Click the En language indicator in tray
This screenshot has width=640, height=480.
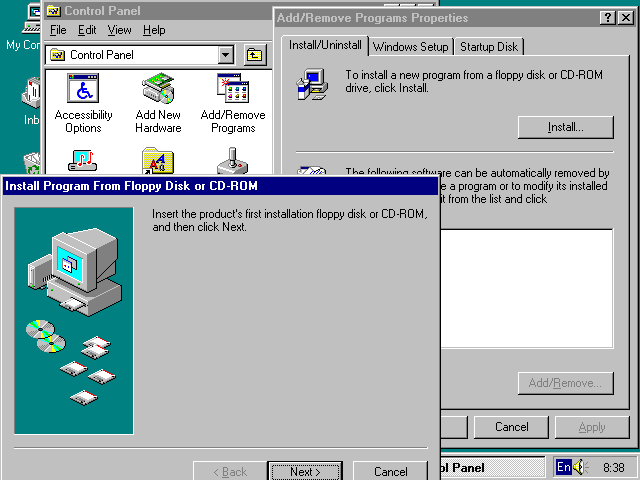pos(564,467)
